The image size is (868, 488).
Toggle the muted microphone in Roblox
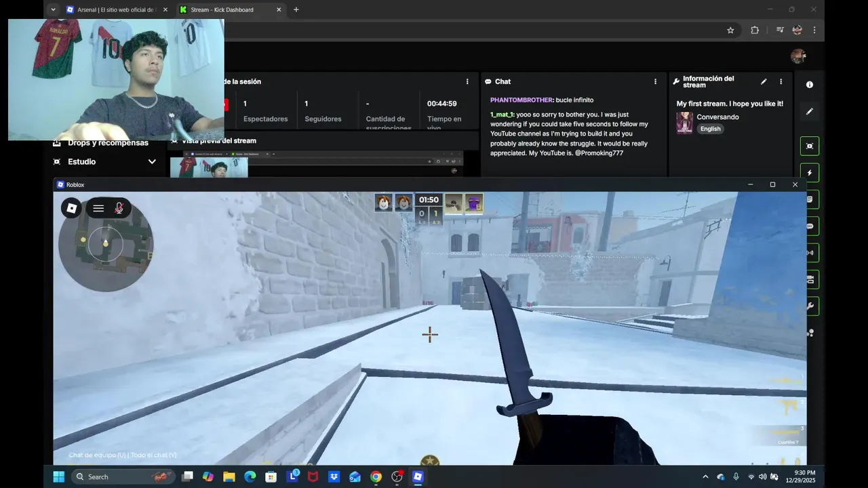[119, 208]
